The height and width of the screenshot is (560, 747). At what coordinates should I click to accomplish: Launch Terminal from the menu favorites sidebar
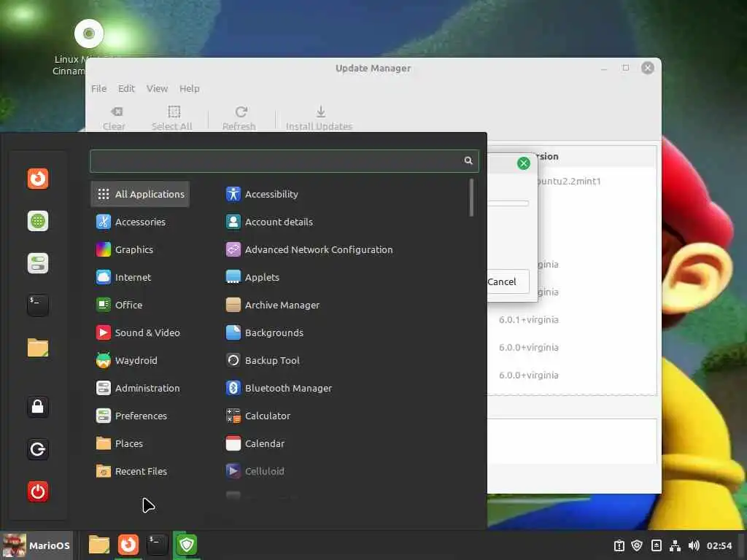coord(38,306)
